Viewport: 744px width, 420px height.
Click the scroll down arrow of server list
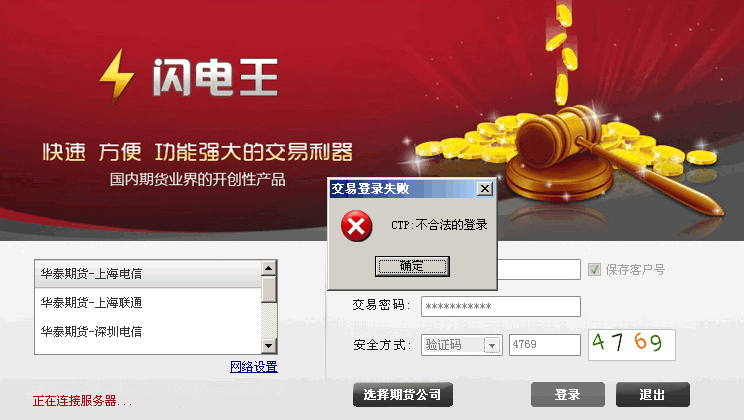coord(269,345)
